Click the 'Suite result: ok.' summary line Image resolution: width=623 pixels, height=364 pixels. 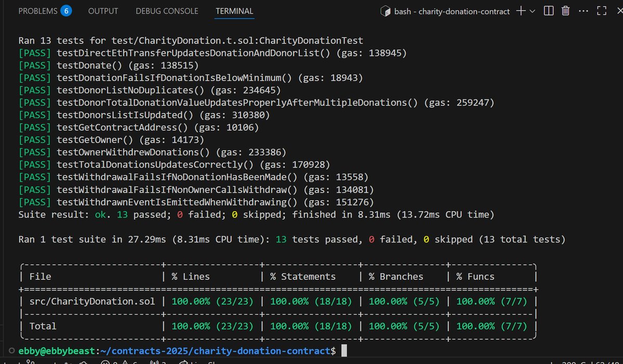(x=256, y=215)
